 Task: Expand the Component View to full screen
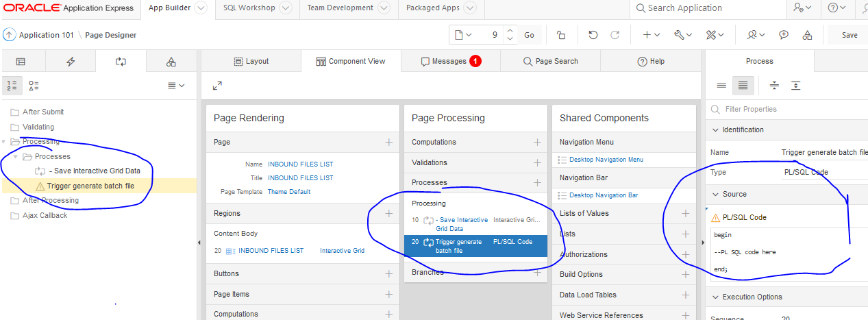[x=217, y=86]
